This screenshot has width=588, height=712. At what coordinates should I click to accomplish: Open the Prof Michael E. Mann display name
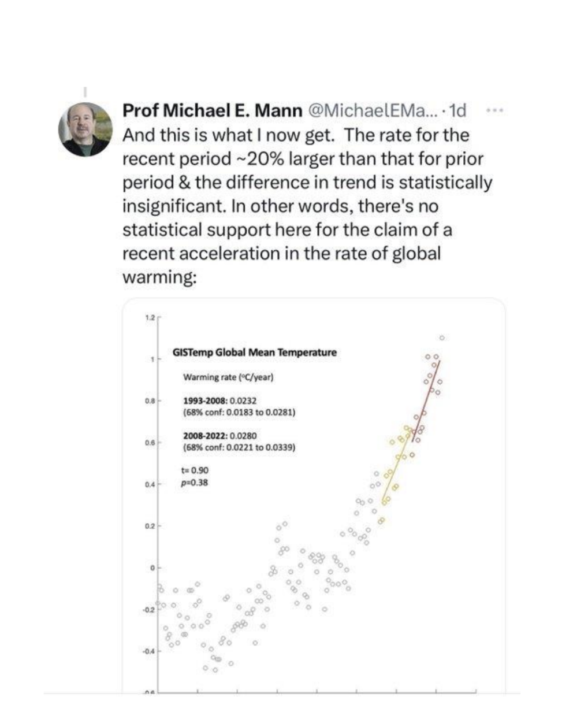point(212,110)
